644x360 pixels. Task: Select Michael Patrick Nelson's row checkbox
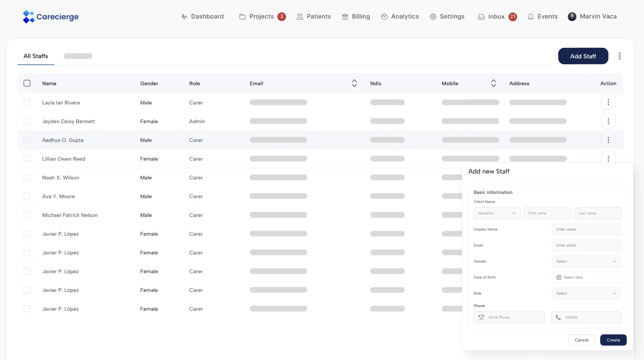pyautogui.click(x=27, y=215)
